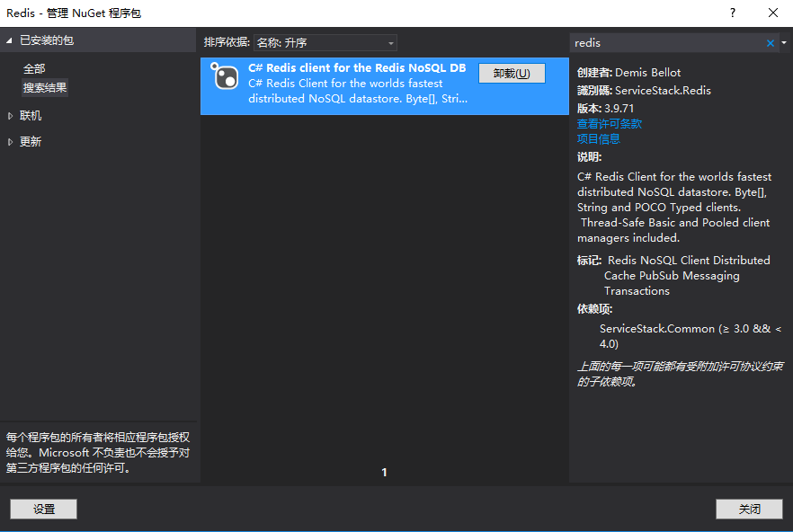The image size is (793, 532).
Task: Uninstall the package with 卸载(U) button
Action: tap(512, 74)
